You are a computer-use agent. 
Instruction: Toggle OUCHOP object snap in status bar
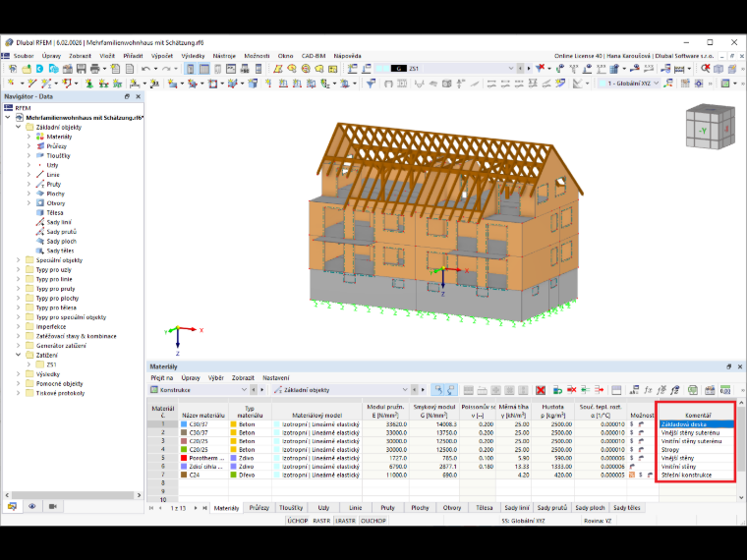(x=373, y=521)
